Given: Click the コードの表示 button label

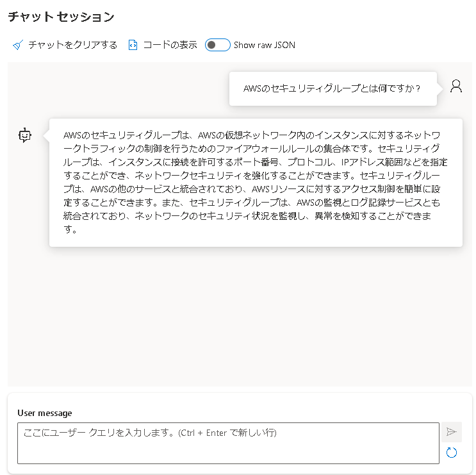Looking at the screenshot, I should click(x=170, y=45).
